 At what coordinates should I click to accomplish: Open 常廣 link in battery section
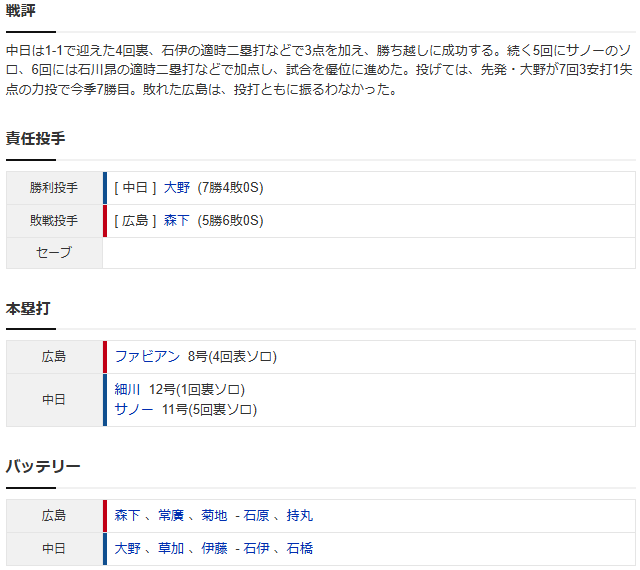point(171,516)
